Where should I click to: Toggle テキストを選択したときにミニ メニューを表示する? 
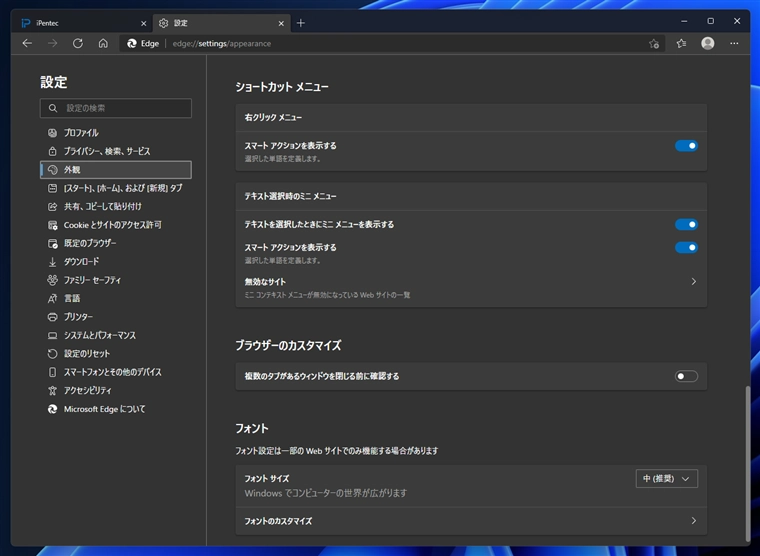[x=686, y=224]
